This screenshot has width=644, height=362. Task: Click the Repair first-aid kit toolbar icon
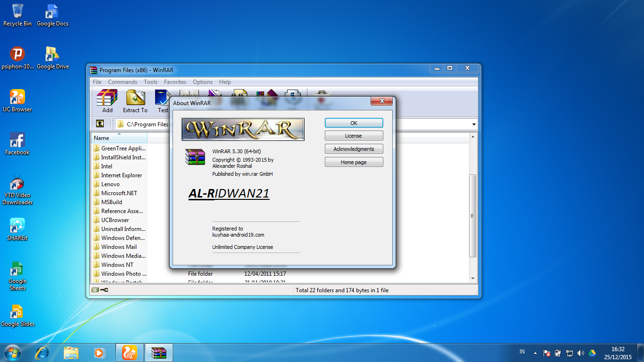[322, 93]
